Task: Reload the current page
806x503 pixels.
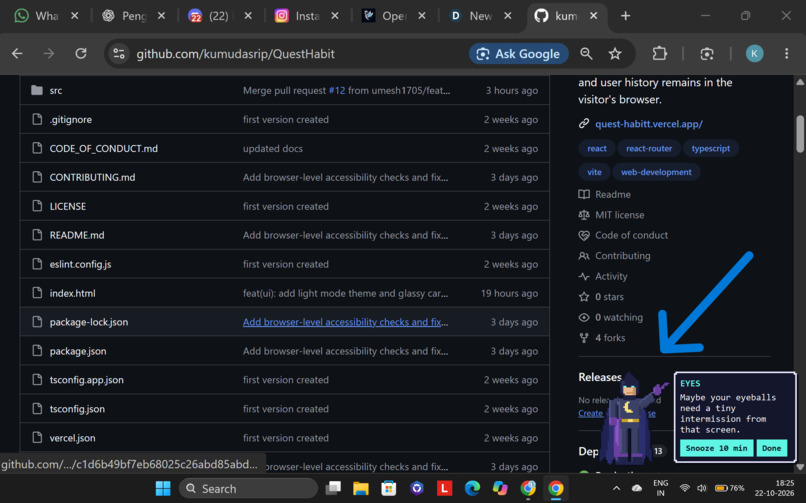Action: pos(81,53)
